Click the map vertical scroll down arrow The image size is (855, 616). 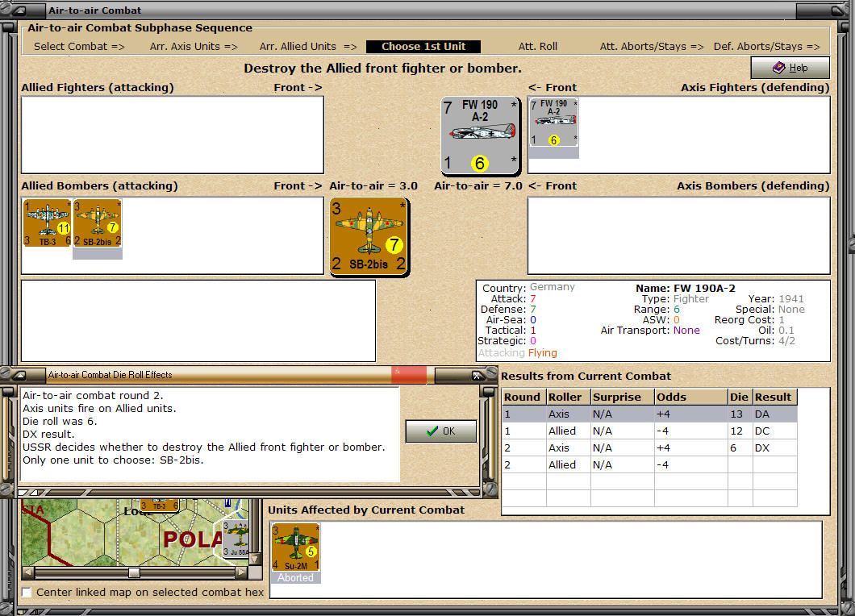coord(254,560)
